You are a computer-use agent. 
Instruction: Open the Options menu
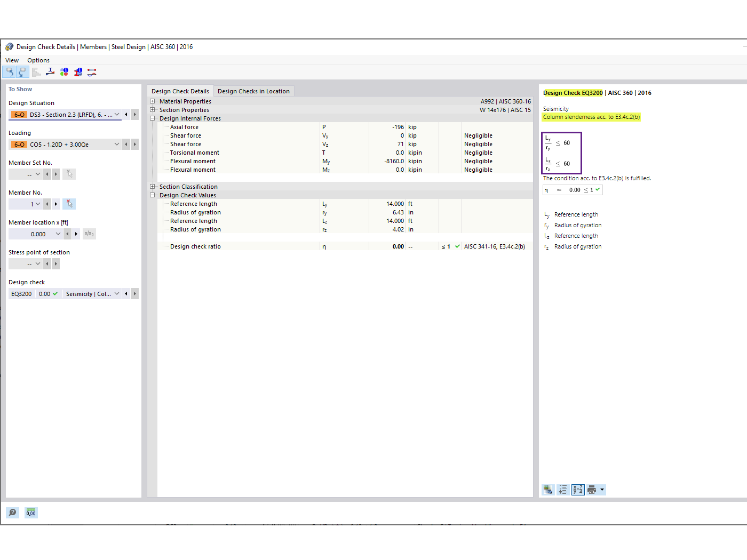38,60
